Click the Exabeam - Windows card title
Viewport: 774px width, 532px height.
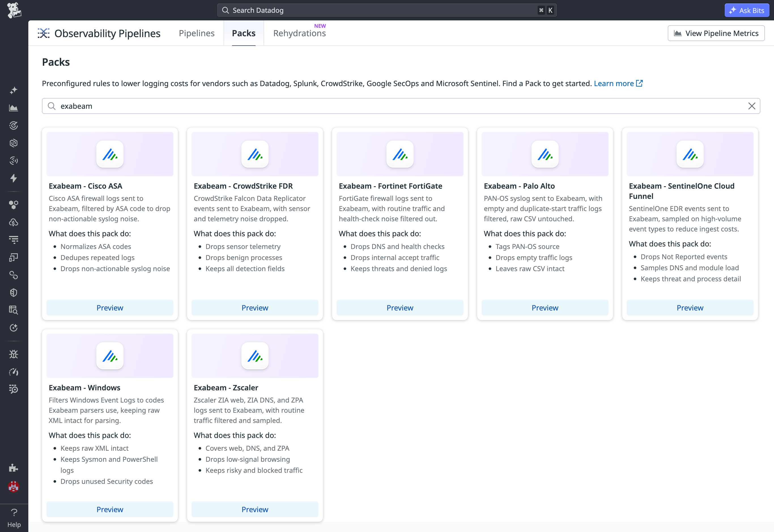tap(84, 388)
